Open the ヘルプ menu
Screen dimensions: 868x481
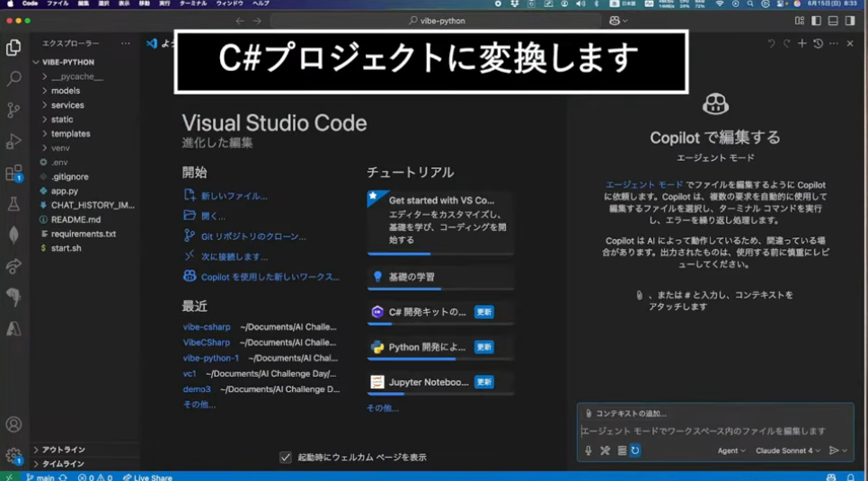pos(261,4)
